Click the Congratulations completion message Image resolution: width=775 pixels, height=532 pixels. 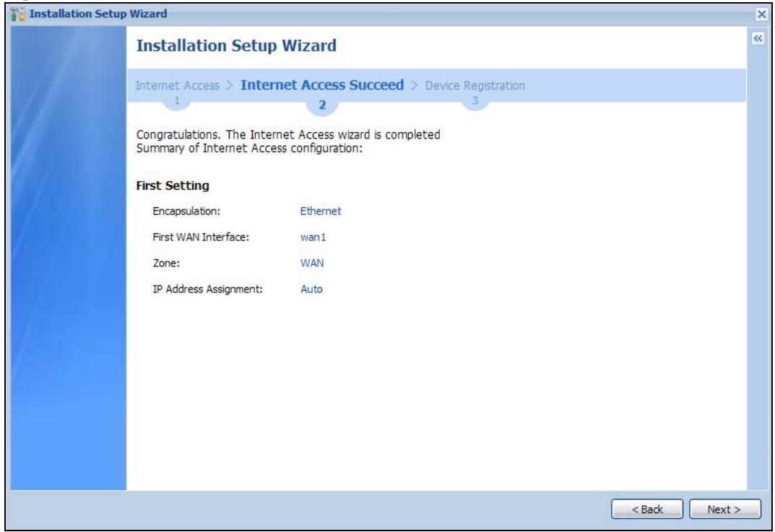(288, 134)
